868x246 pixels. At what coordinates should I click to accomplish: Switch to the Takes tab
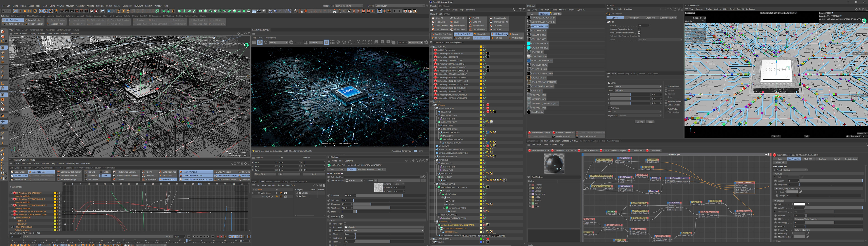point(262,181)
